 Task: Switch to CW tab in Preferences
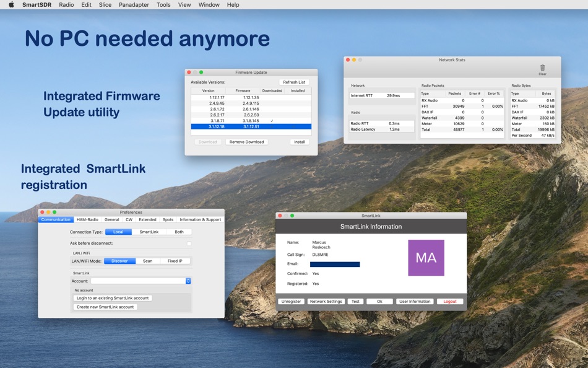pos(129,220)
